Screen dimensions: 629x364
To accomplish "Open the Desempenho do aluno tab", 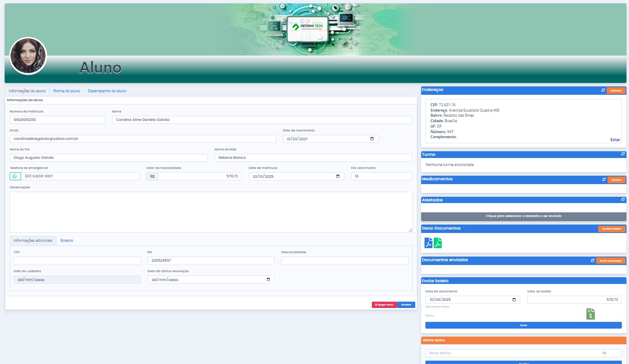I will coord(107,91).
